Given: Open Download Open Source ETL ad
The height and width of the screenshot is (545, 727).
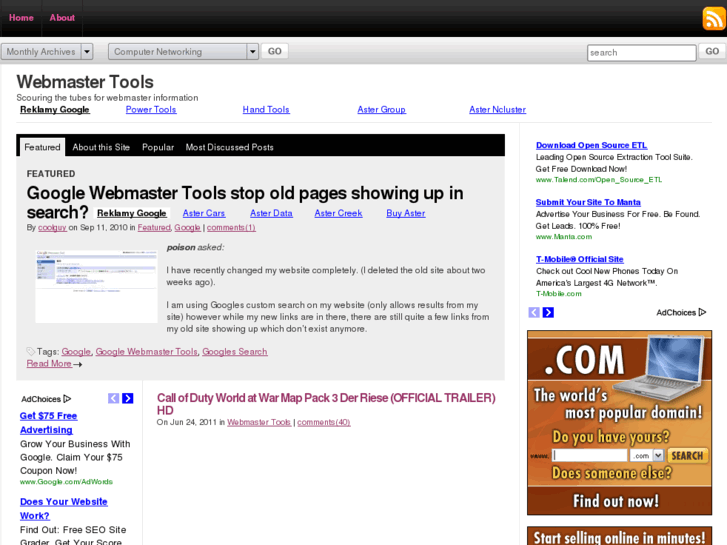Looking at the screenshot, I should pos(591,145).
